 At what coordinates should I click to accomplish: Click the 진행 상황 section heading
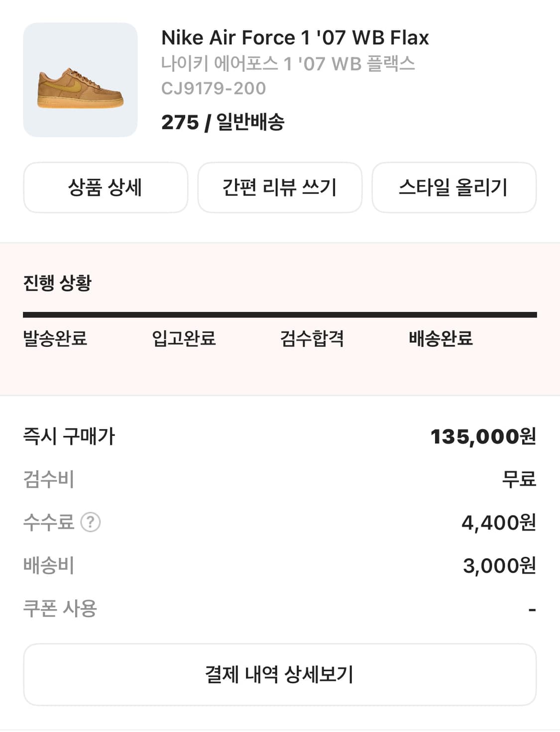coord(57,283)
